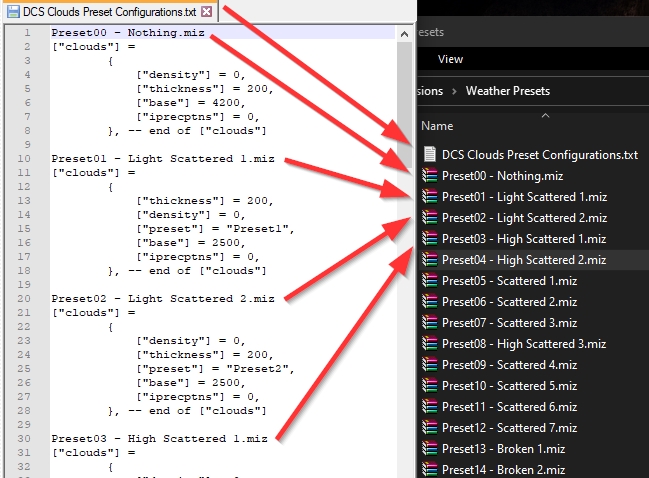The width and height of the screenshot is (649, 478).
Task: Click the archive icon of Preset13 - Broken 1.miz
Action: 430,449
